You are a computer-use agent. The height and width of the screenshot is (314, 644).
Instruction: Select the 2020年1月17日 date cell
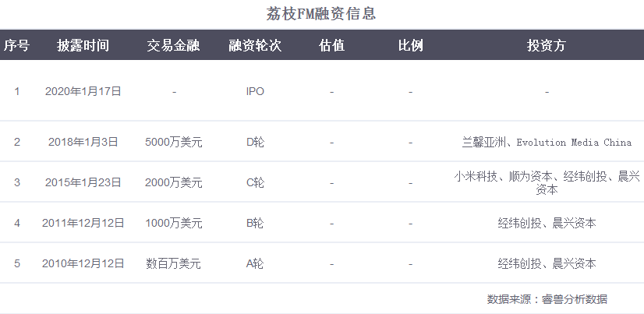[83, 91]
